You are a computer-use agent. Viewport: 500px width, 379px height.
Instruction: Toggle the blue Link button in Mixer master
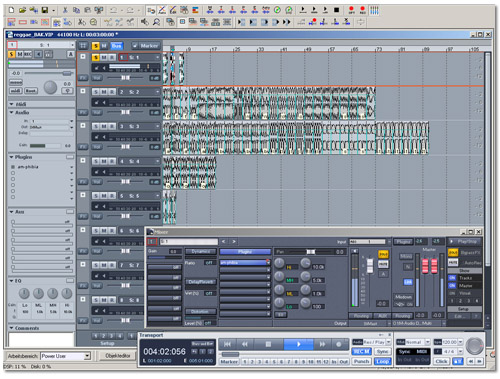(408, 282)
